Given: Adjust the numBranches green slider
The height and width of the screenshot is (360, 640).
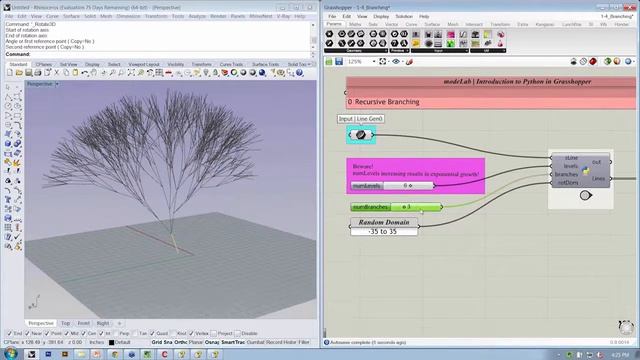Looking at the screenshot, I should (x=396, y=207).
